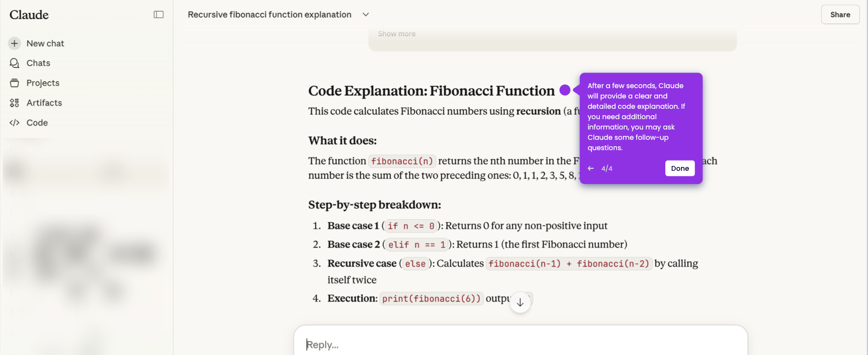The width and height of the screenshot is (868, 355).
Task: Click the inline code 'fibonacci(n)'
Action: [x=402, y=161]
